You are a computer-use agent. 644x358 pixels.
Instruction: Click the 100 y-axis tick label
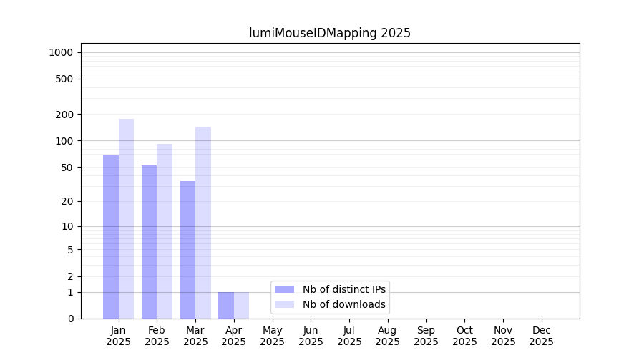(64, 141)
